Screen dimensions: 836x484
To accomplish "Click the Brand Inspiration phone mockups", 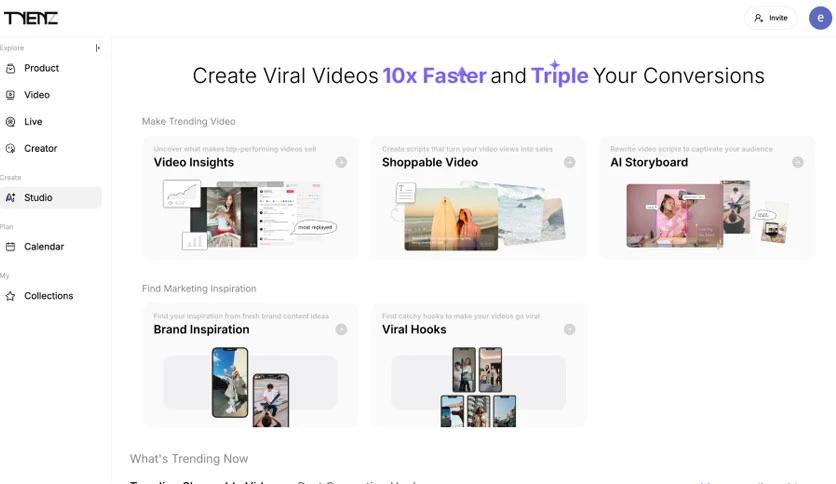I will coord(250,387).
